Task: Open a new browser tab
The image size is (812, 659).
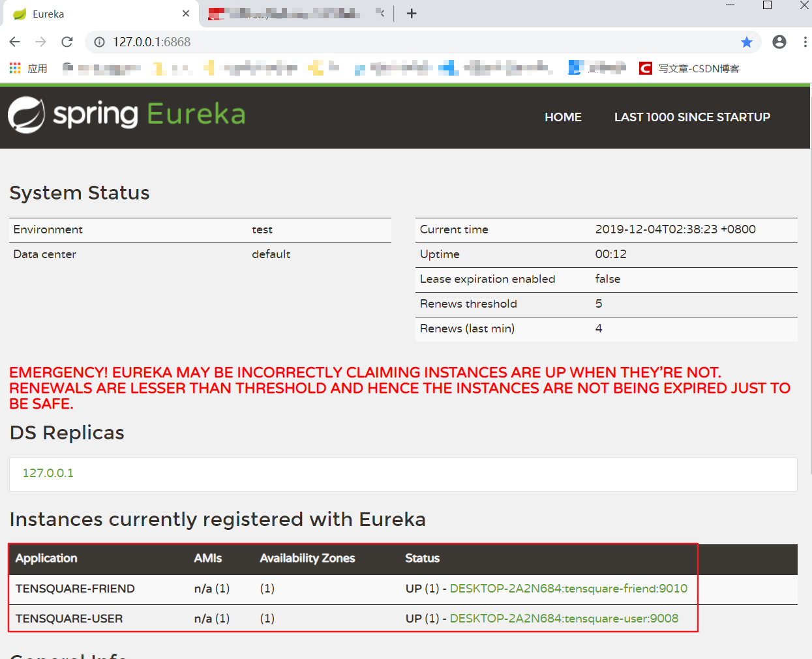Action: (412, 13)
